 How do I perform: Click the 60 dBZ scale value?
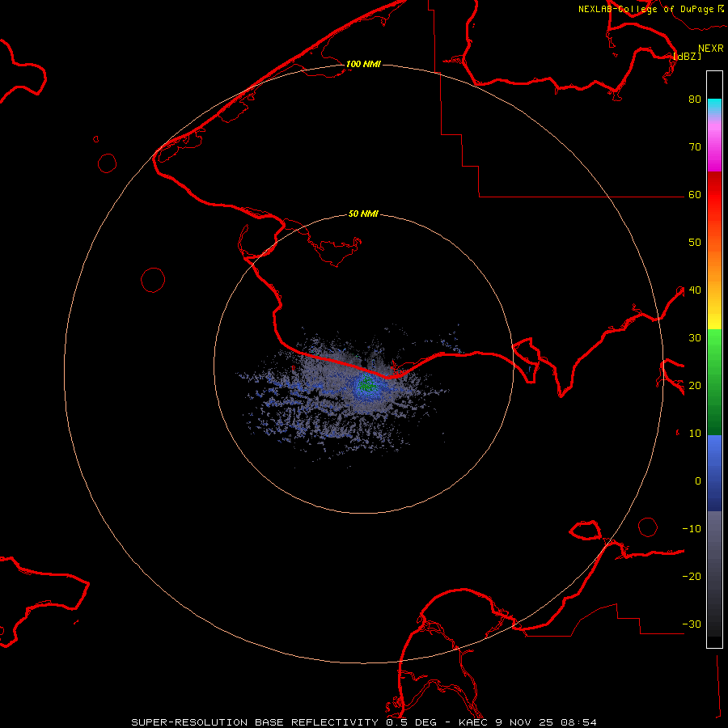tap(695, 194)
